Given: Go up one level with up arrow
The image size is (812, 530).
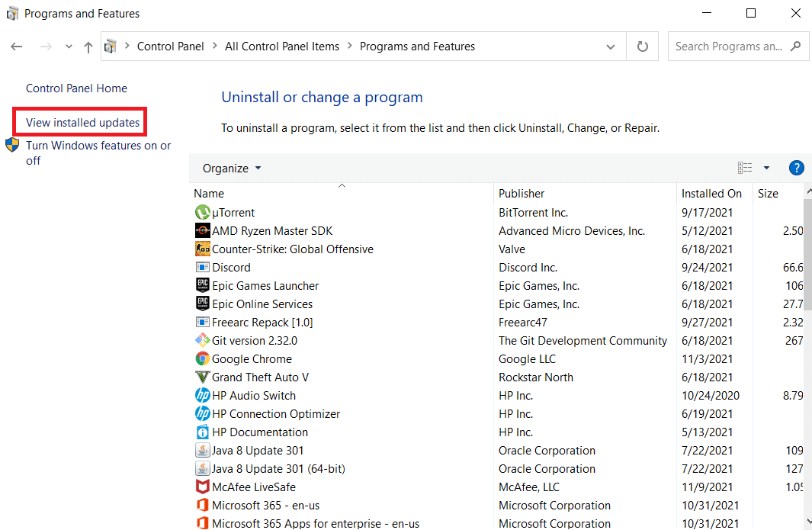Looking at the screenshot, I should (88, 47).
